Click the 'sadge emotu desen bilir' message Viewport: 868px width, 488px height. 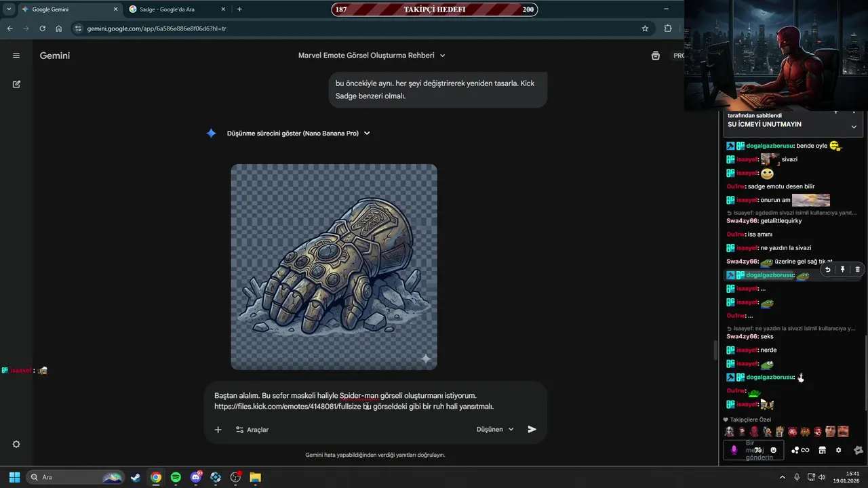click(781, 186)
